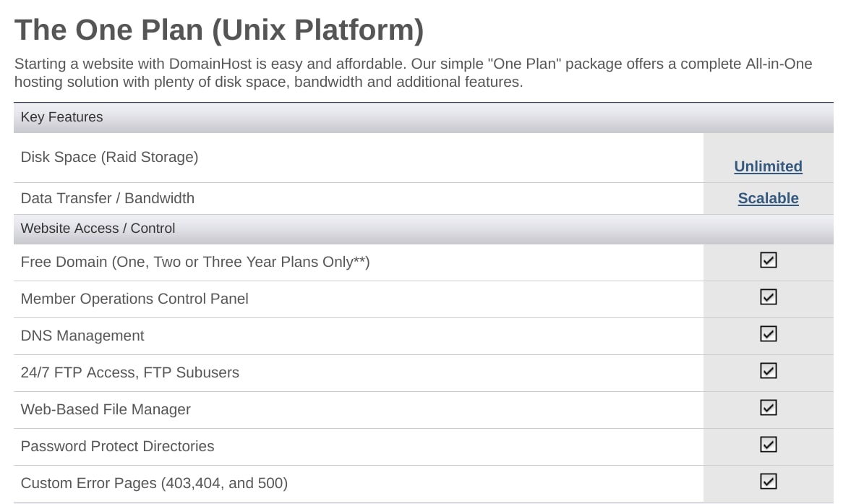Click the "Member Operations Control Panel" label

pos(134,299)
